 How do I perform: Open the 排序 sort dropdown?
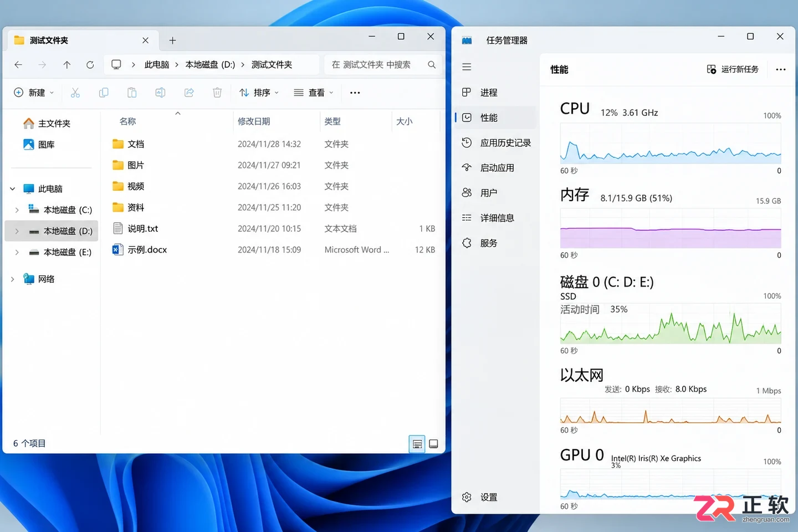259,93
